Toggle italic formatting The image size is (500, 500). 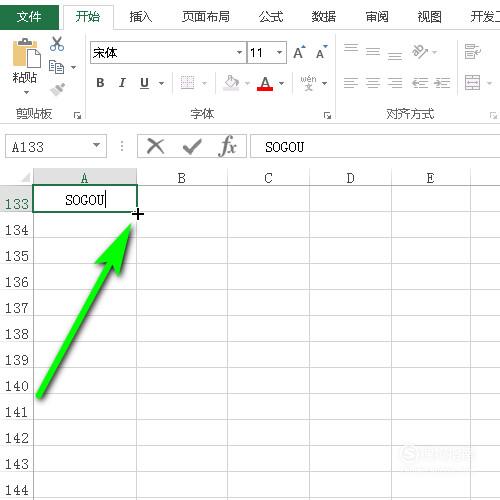click(x=122, y=83)
